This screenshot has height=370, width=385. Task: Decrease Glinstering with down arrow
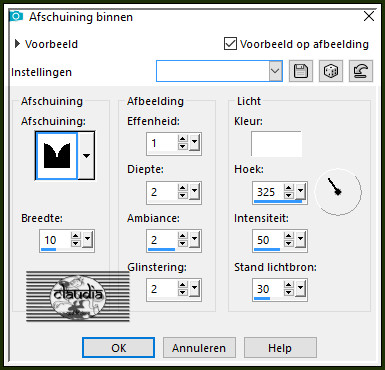coord(183,292)
